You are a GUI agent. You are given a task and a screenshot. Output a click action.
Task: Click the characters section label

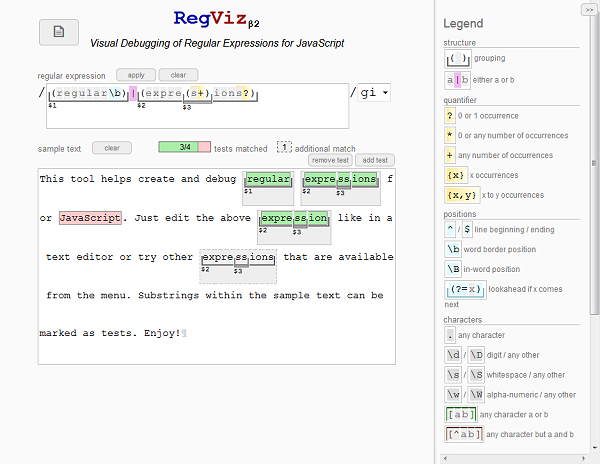tap(463, 320)
